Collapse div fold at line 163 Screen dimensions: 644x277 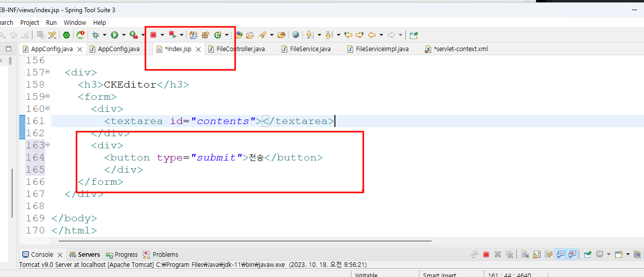48,145
